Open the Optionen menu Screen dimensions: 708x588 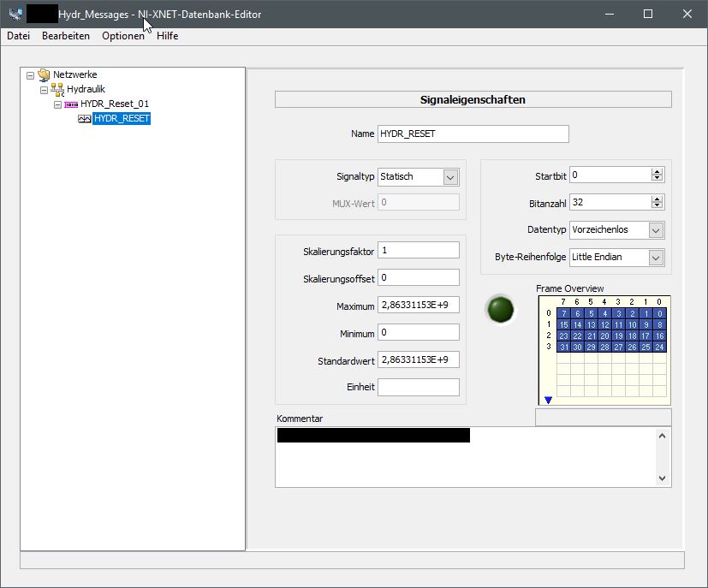[x=123, y=36]
